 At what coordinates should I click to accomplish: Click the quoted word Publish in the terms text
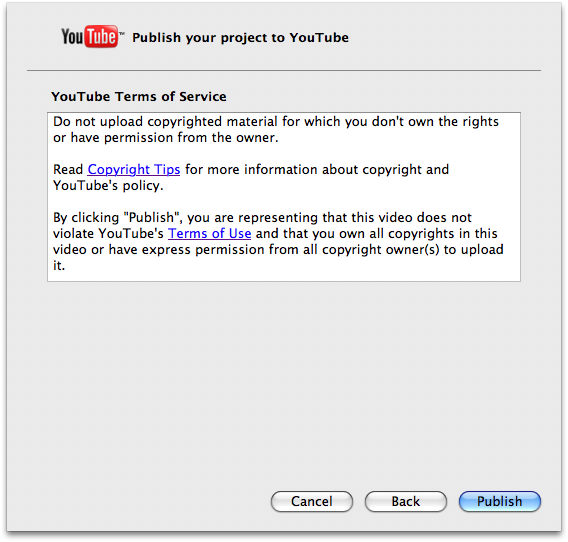click(x=152, y=217)
